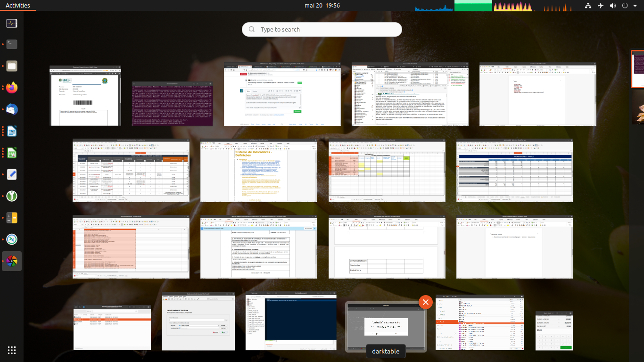This screenshot has width=644, height=362.
Task: Focus the Type to search field
Action: 322,29
